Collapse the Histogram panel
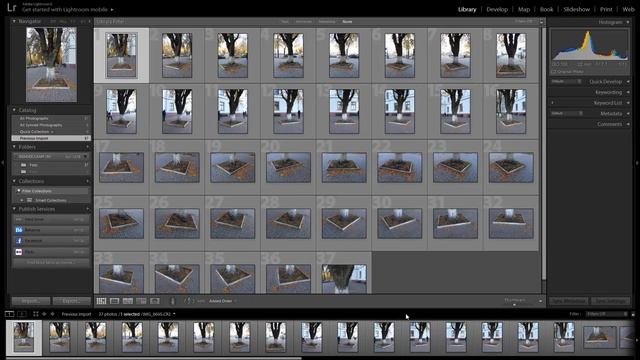This screenshot has width=640, height=360. point(628,22)
